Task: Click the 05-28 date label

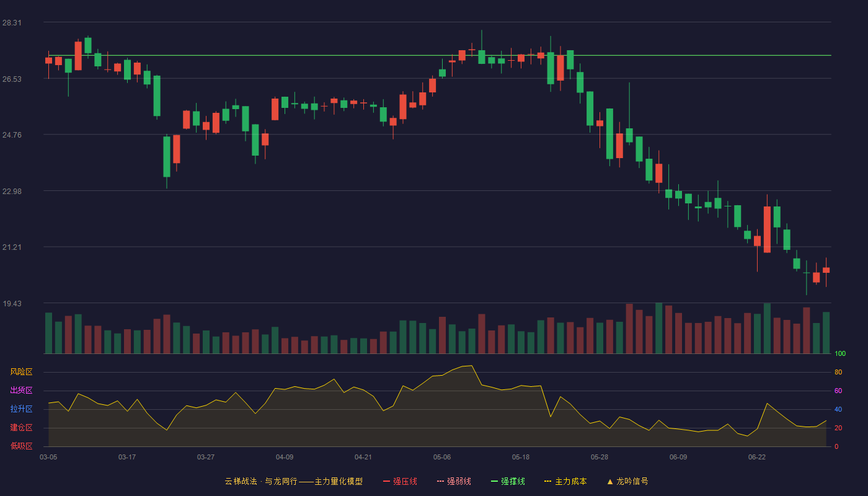Action: pyautogui.click(x=600, y=457)
